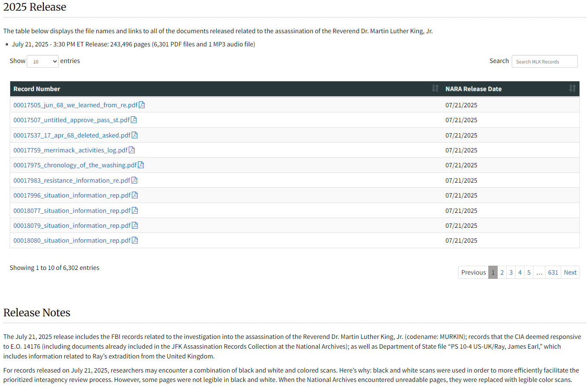Click the July 21, 2025 release bullet text
The width and height of the screenshot is (588, 387).
point(133,44)
